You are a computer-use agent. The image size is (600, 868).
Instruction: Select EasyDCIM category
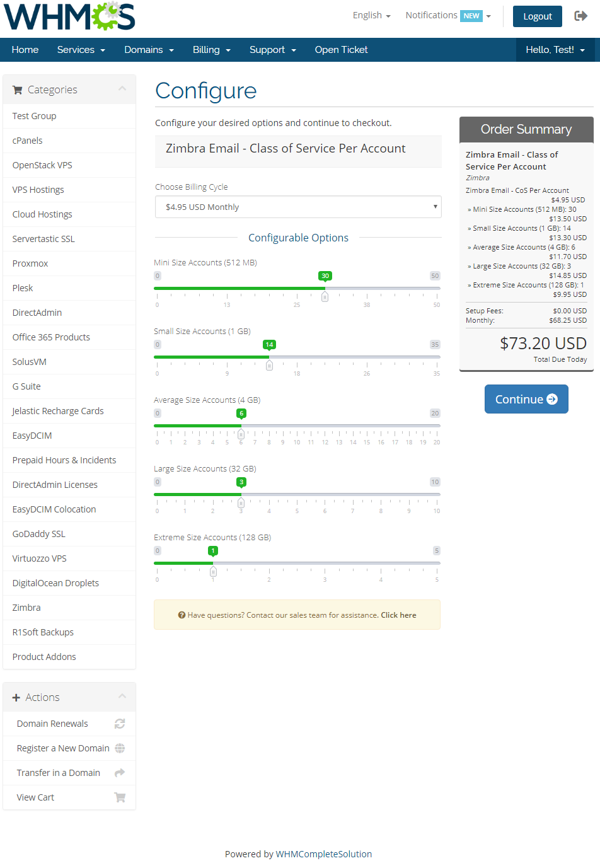[69, 436]
